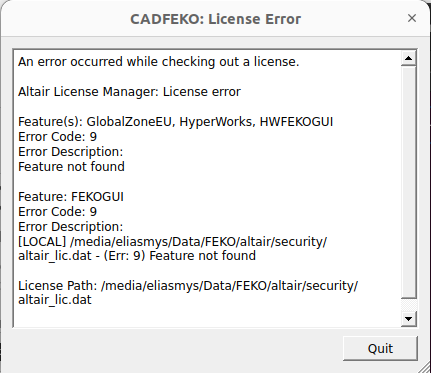Click the resize grip in the dialog corner
The image size is (431, 373).
(x=424, y=367)
